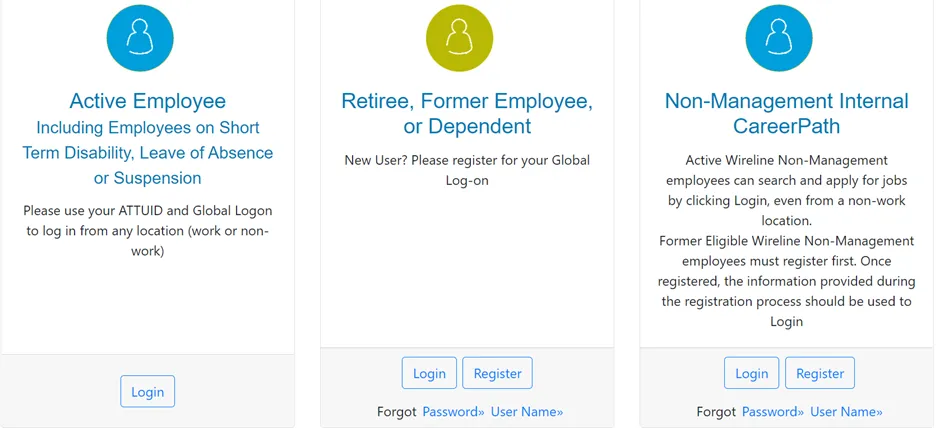Recover password for Non-Management CareerPath

[772, 412]
